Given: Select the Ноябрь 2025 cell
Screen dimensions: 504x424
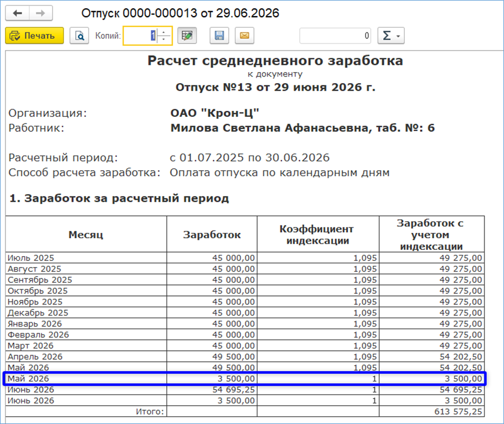Looking at the screenshot, I should [x=86, y=302].
